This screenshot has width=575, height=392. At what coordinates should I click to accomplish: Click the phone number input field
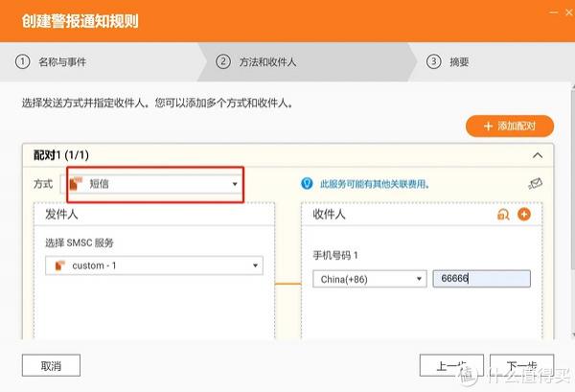tap(480, 279)
